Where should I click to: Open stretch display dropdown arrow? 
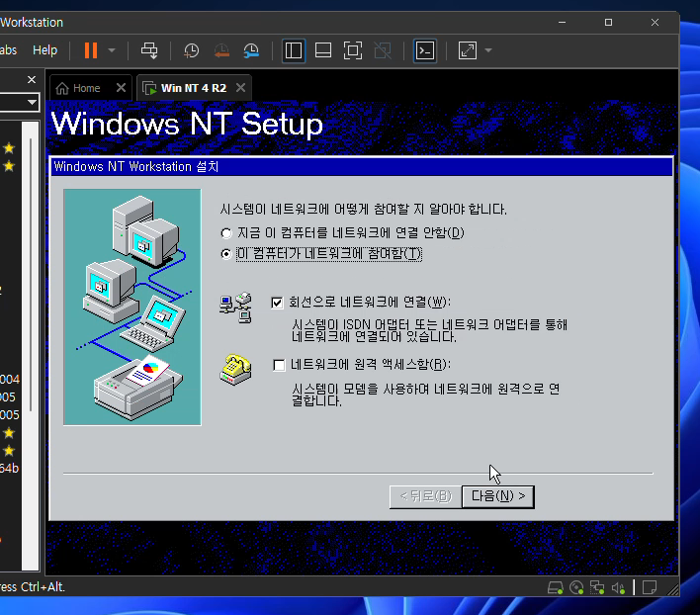[488, 50]
